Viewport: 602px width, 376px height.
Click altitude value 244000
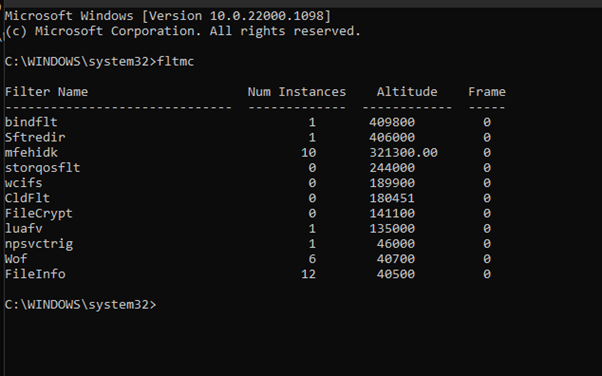click(x=392, y=168)
